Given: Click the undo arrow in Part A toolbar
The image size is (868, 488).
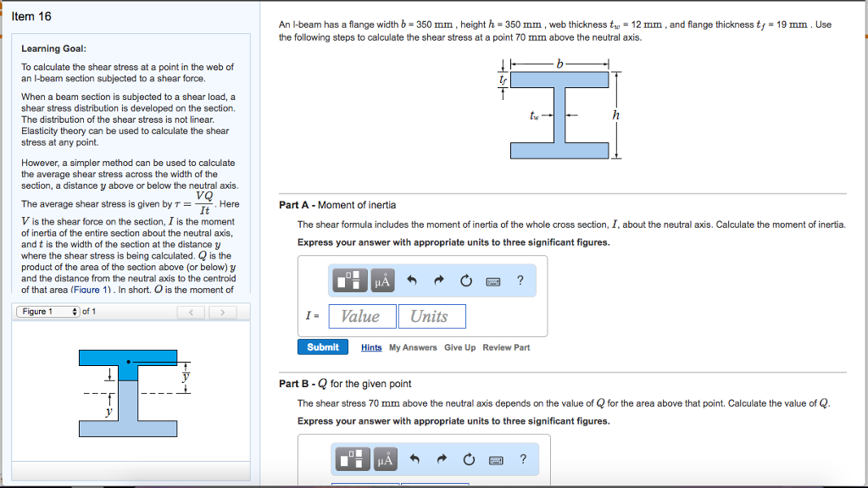Looking at the screenshot, I should tap(412, 280).
